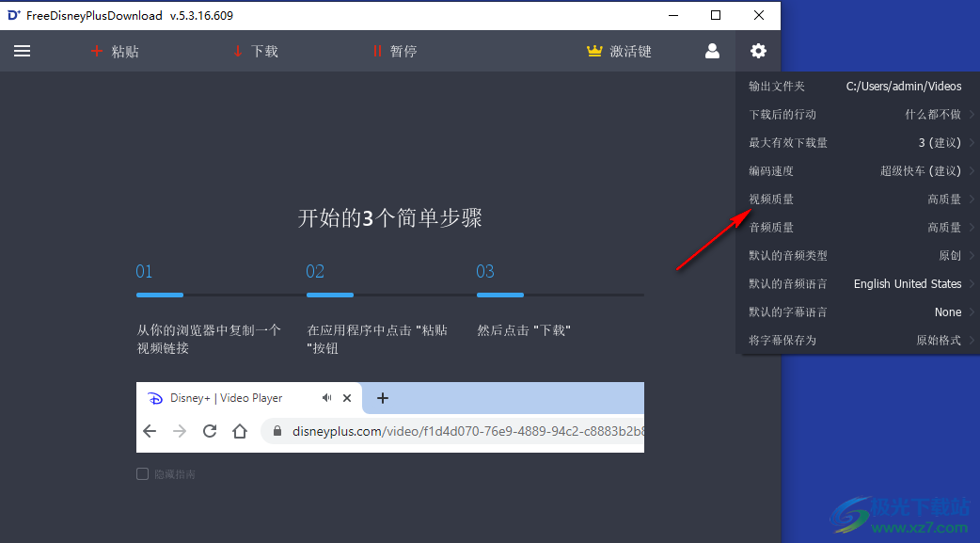The width and height of the screenshot is (980, 543).
Task: Click the browser reload icon in guide image
Action: (210, 431)
